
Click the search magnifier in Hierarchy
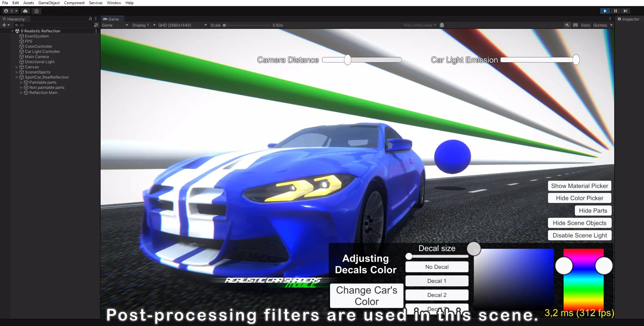(x=17, y=25)
